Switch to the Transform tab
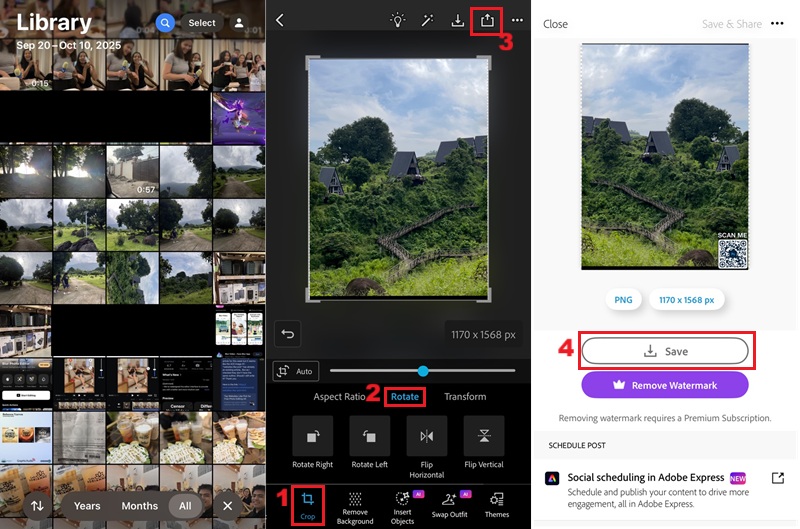The image size is (800, 529). [465, 397]
